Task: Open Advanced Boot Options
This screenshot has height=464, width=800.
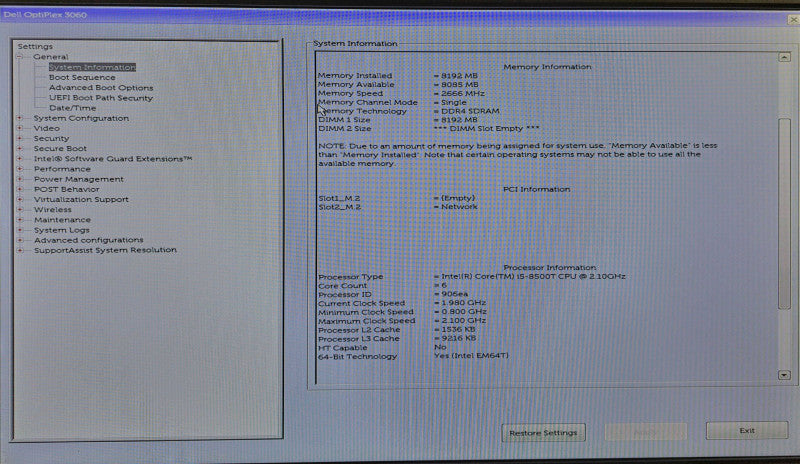Action: [x=101, y=87]
